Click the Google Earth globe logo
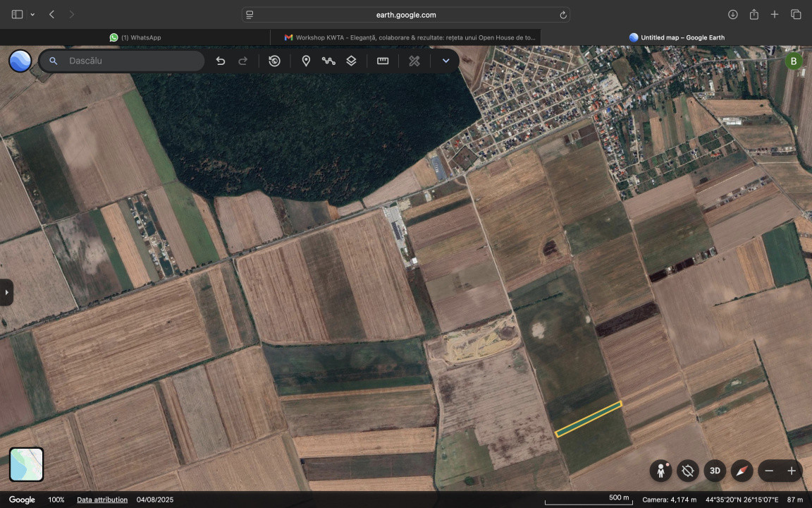Image resolution: width=812 pixels, height=508 pixels. tap(20, 61)
